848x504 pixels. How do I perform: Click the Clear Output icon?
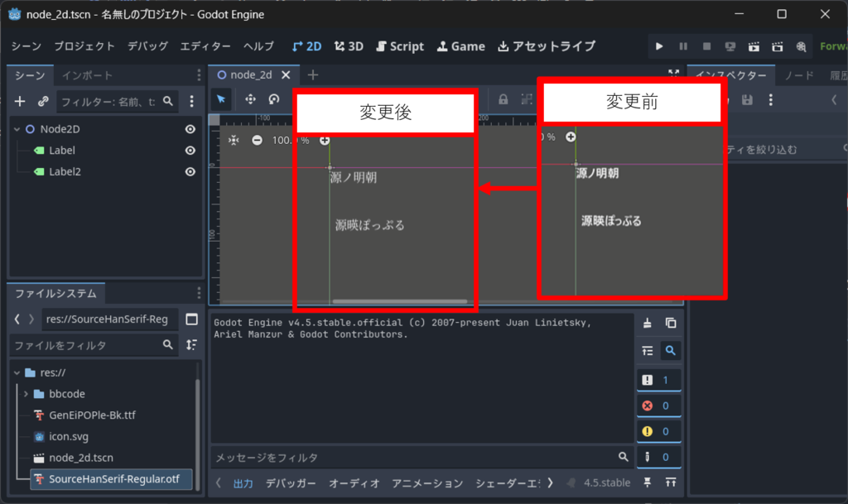tap(648, 324)
